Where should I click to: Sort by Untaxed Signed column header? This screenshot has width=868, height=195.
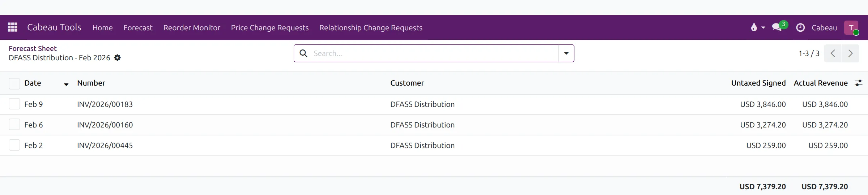758,83
